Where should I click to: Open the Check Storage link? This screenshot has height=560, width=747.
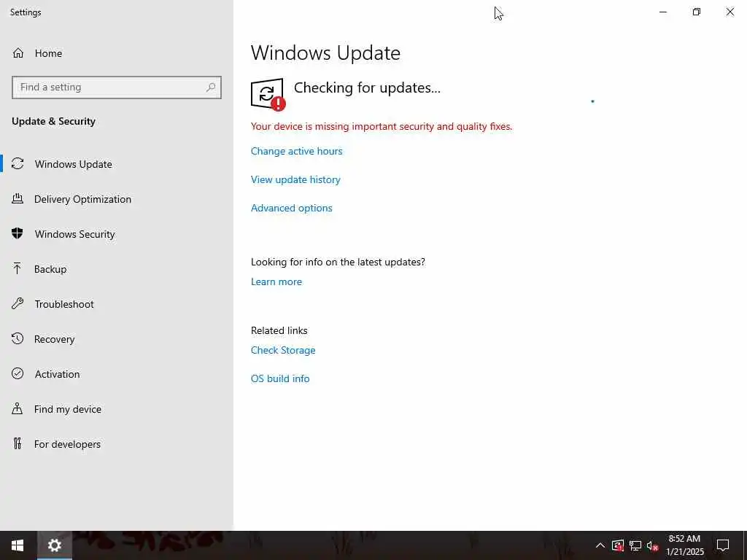tap(283, 350)
